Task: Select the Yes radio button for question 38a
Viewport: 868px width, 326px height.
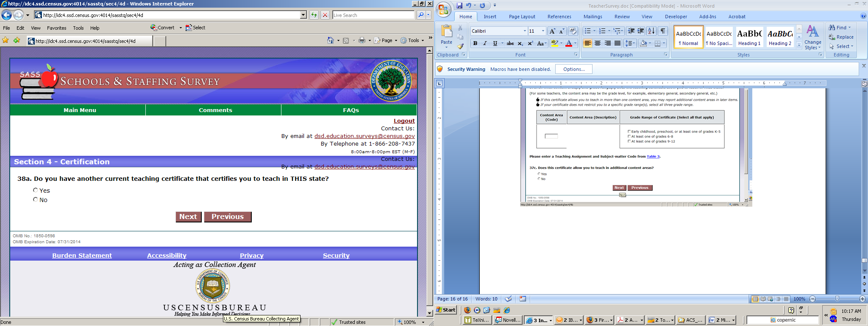Action: (36, 190)
